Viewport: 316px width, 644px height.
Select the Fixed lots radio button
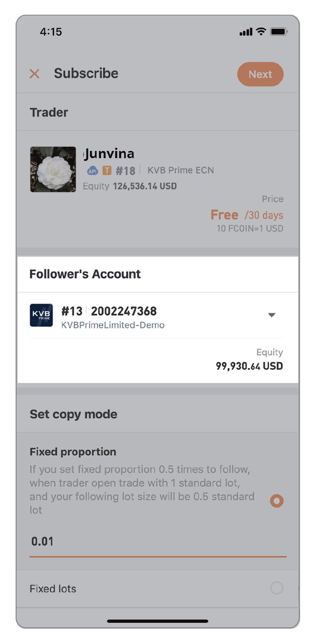tap(277, 588)
